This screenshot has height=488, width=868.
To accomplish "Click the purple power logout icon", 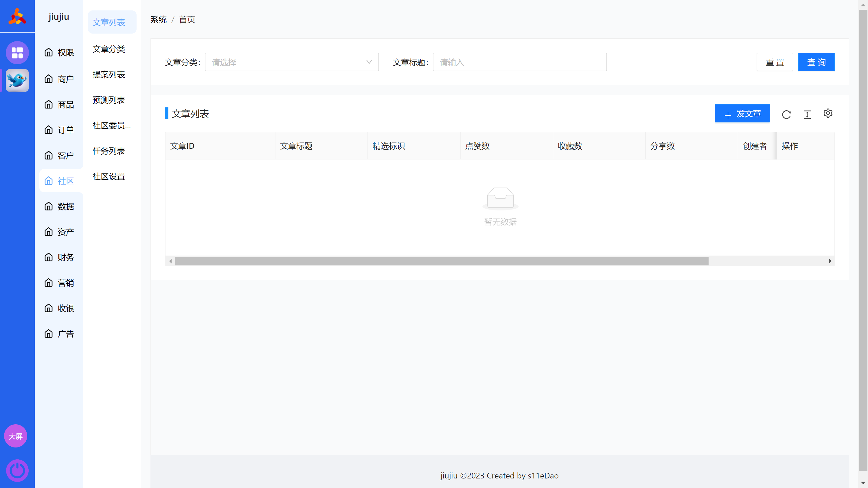I will pos(17,470).
